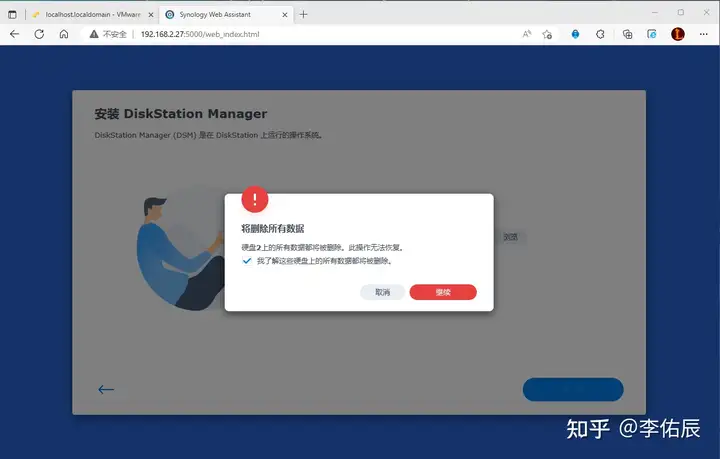The height and width of the screenshot is (459, 720).
Task: Open the Read aloud icon in address bar
Action: pos(527,34)
